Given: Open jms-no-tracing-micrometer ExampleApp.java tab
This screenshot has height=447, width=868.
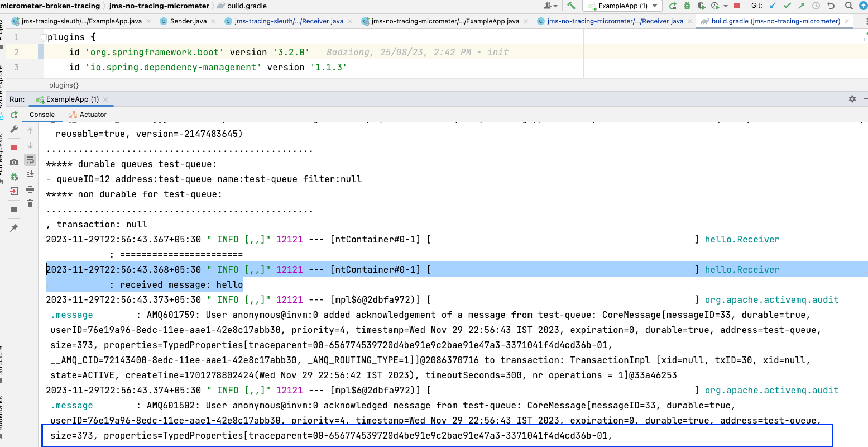Looking at the screenshot, I should [445, 21].
